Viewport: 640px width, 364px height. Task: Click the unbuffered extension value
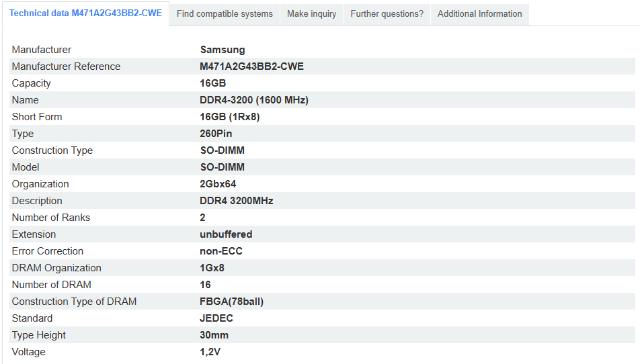click(226, 234)
